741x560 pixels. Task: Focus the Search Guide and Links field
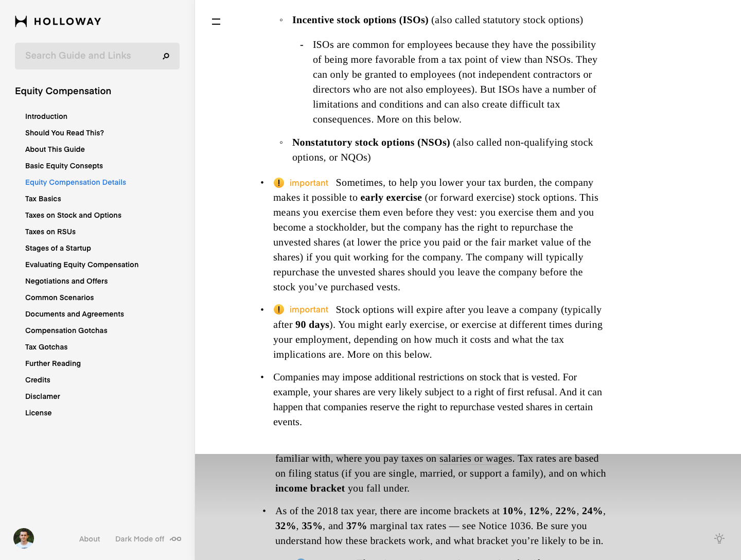[x=97, y=56]
